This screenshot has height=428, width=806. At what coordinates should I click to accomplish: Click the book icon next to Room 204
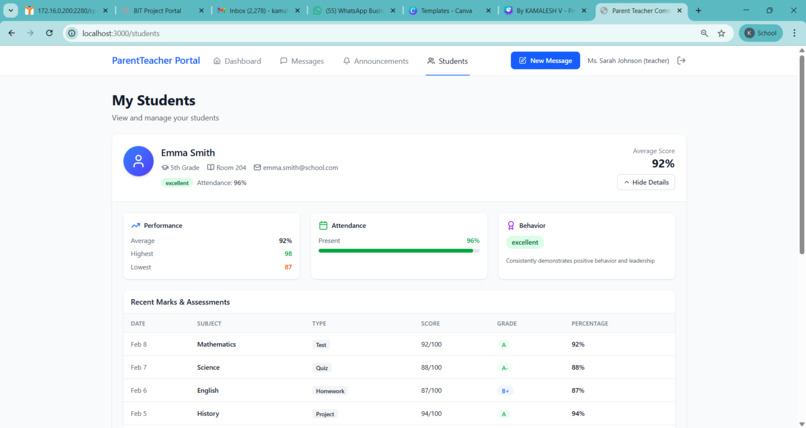(210, 168)
